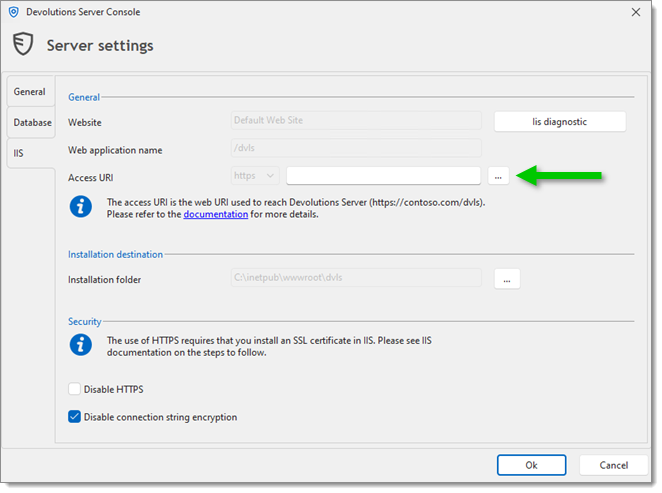This screenshot has height=493, width=662.
Task: Click the Web application name field
Action: (356, 148)
